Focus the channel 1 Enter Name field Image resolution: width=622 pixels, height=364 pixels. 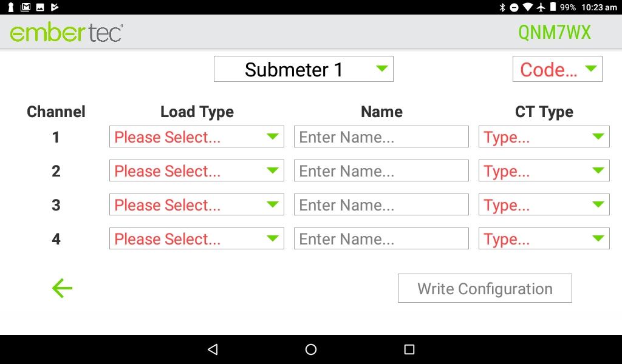pyautogui.click(x=381, y=136)
